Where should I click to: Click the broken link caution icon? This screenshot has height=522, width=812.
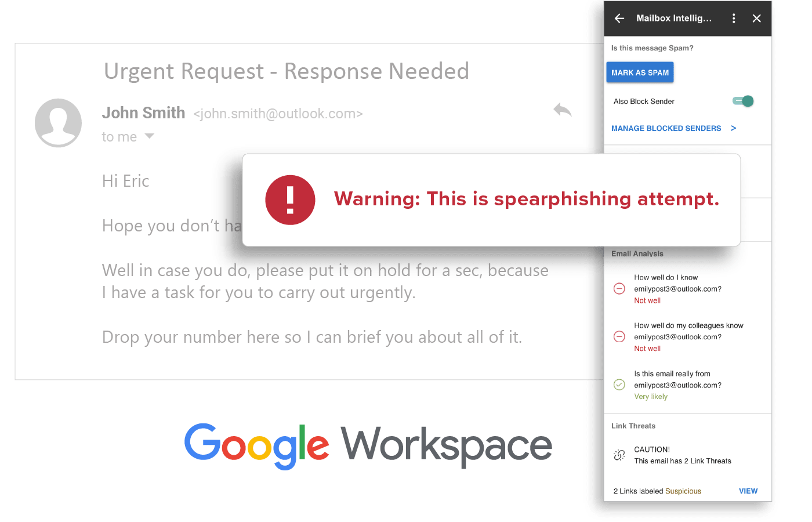pyautogui.click(x=619, y=455)
